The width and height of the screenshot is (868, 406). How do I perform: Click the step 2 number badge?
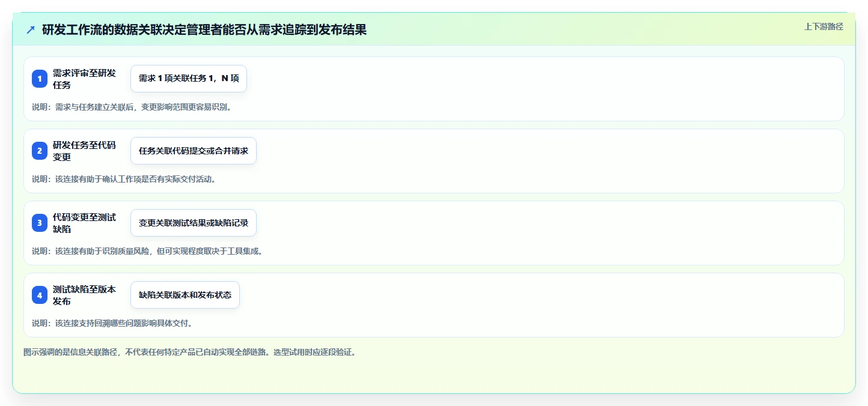40,151
